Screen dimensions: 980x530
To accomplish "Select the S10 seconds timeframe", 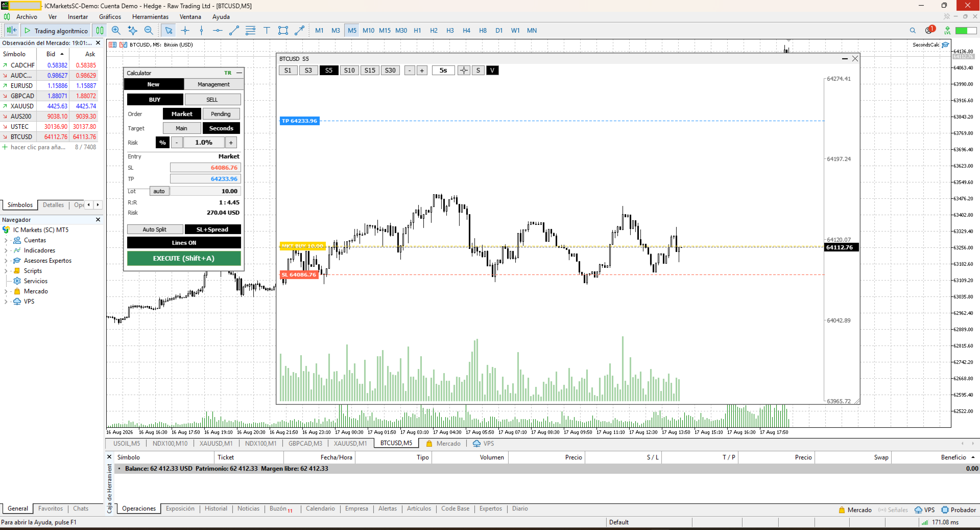I will click(x=349, y=71).
